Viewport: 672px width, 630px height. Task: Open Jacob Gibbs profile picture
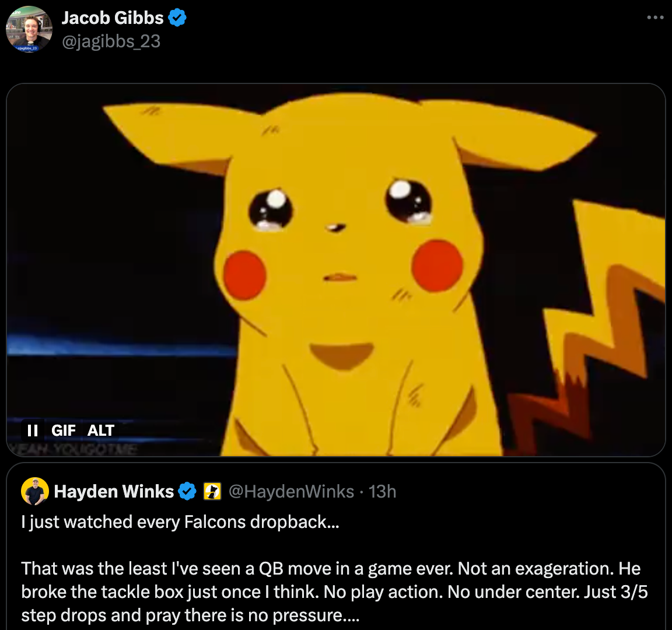29,29
